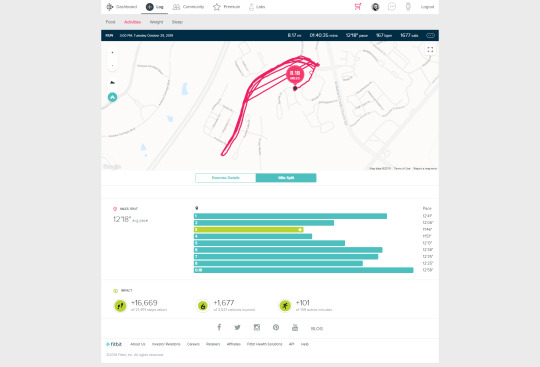Open the Fitbit Health Solutions link
540x367 pixels.
[264, 344]
